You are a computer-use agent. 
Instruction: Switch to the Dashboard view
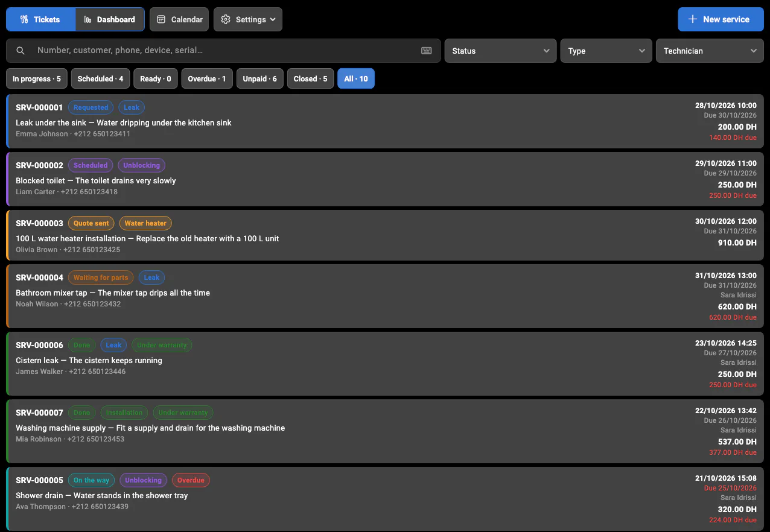pos(110,19)
